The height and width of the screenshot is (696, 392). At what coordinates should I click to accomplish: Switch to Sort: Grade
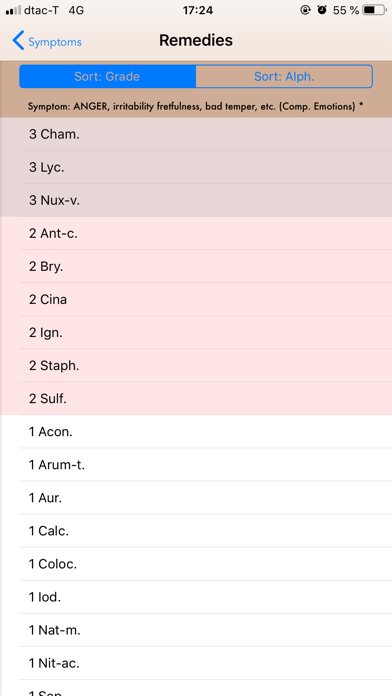[107, 76]
